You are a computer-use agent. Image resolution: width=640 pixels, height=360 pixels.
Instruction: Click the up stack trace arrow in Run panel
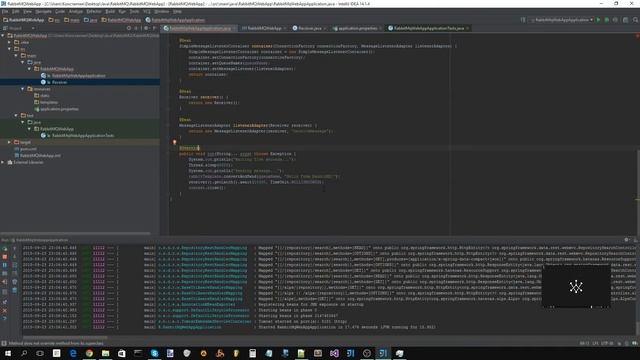point(15,248)
